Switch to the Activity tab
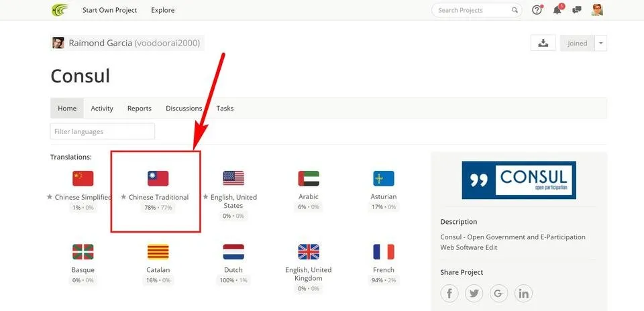The width and height of the screenshot is (644, 311). tap(102, 109)
